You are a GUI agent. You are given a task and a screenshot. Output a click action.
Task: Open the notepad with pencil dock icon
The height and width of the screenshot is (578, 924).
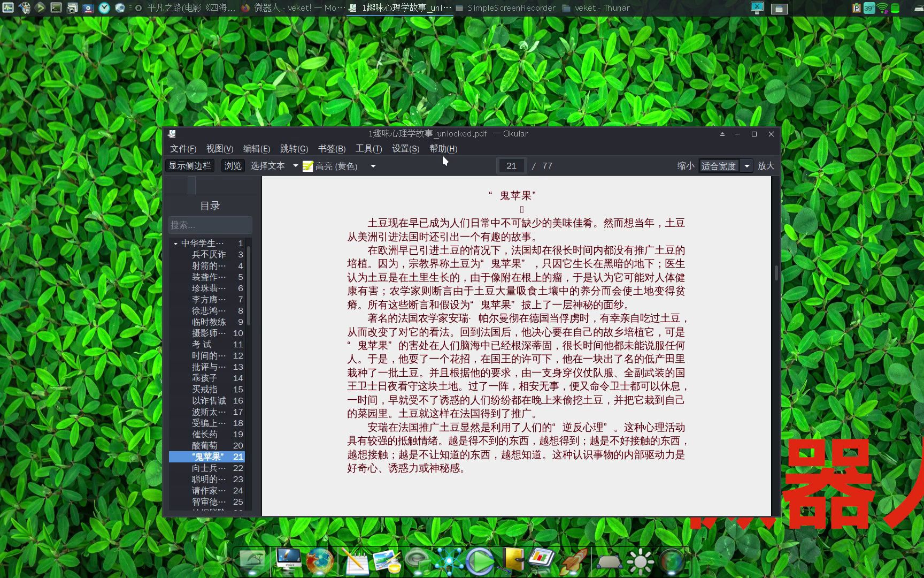click(355, 561)
